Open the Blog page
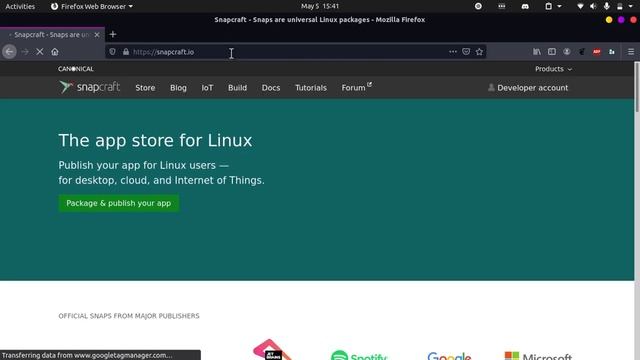This screenshot has width=640, height=360. click(178, 88)
